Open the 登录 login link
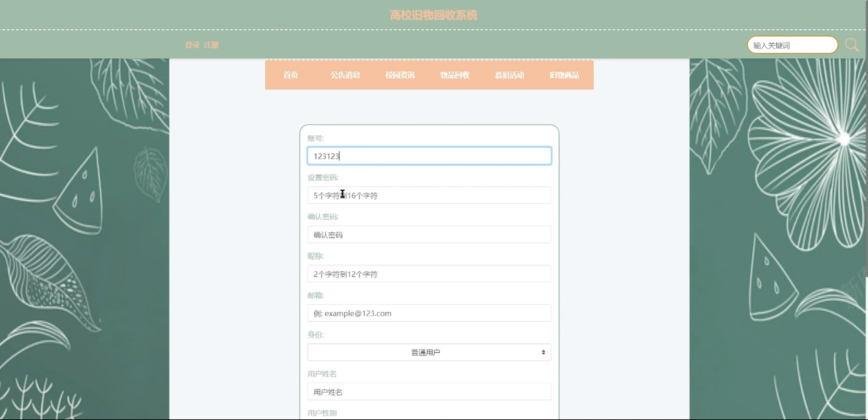 coord(192,45)
